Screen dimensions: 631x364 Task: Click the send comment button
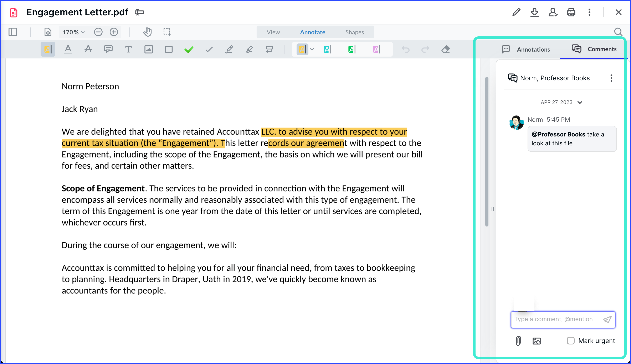(x=607, y=319)
